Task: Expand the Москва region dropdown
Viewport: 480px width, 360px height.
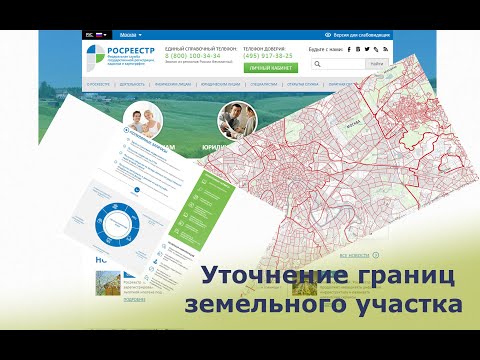Action: pyautogui.click(x=131, y=35)
